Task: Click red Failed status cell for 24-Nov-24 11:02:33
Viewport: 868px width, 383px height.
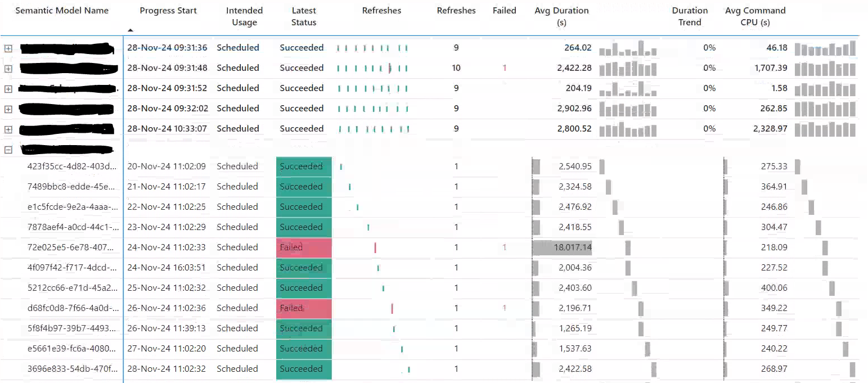Action: [304, 247]
